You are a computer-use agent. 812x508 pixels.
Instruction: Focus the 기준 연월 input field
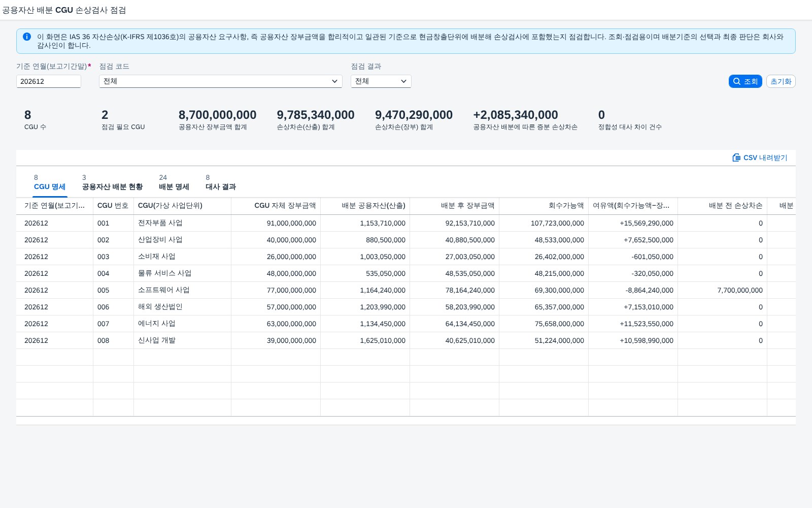(x=49, y=81)
